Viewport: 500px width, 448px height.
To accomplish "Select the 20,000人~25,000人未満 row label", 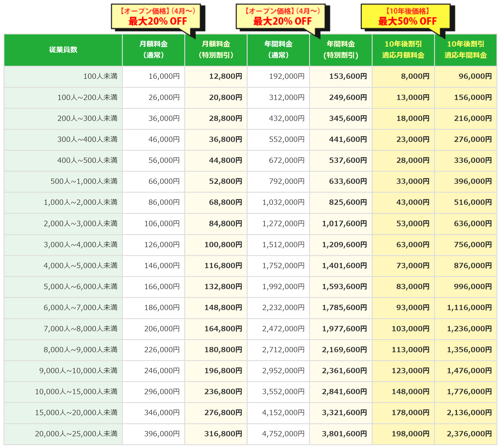I will pyautogui.click(x=76, y=434).
